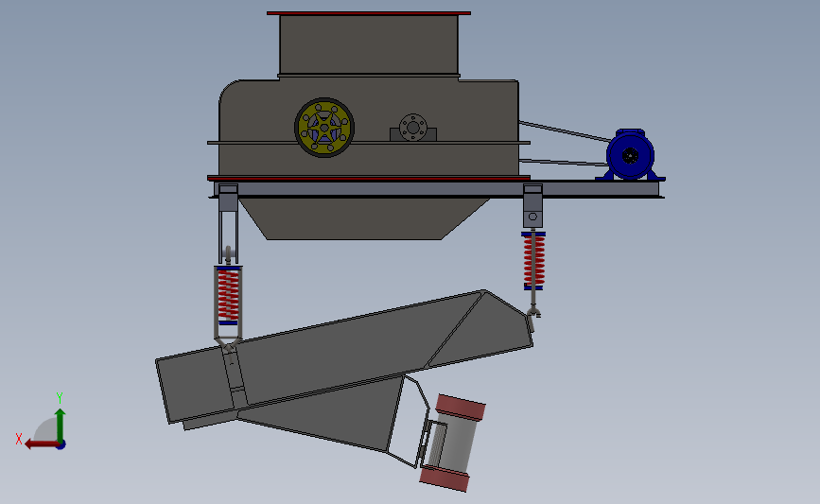Select the drive belt to the blue motor
Image resolution: width=820 pixels, height=504 pixels.
point(565,145)
